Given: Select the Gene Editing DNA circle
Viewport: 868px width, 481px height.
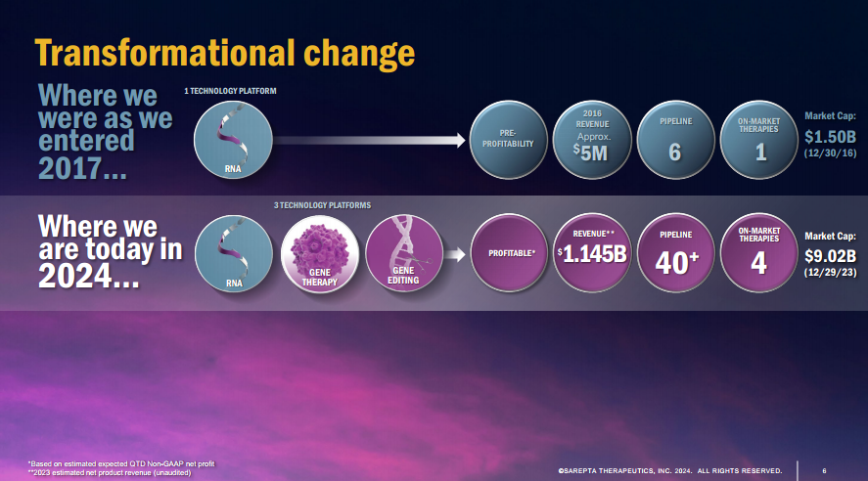Looking at the screenshot, I should tap(404, 253).
